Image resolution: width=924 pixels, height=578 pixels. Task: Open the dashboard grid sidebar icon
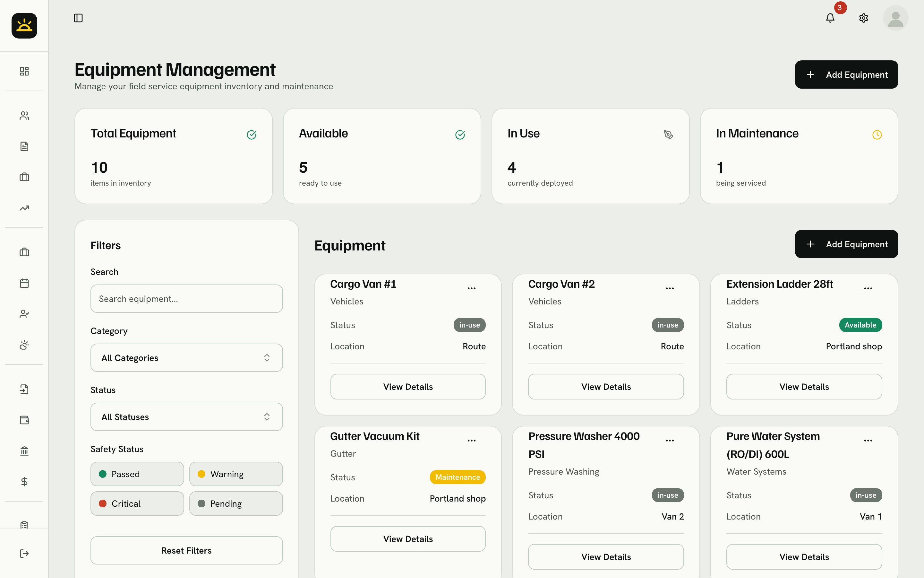[24, 72]
